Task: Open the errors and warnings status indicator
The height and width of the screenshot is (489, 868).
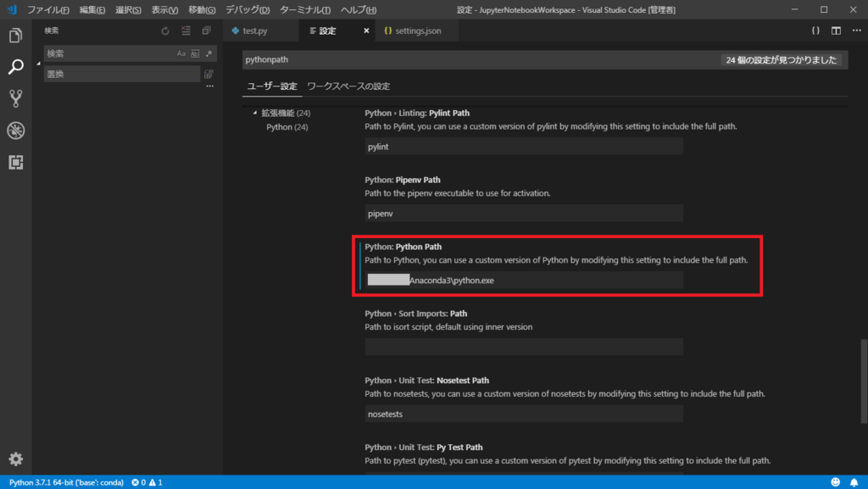Action: (x=147, y=482)
